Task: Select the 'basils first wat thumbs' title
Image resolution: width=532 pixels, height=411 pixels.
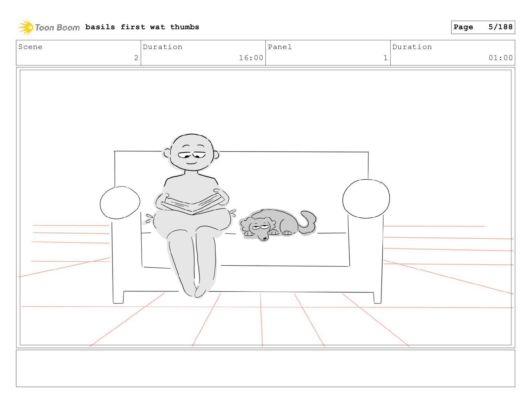Action: (x=142, y=27)
